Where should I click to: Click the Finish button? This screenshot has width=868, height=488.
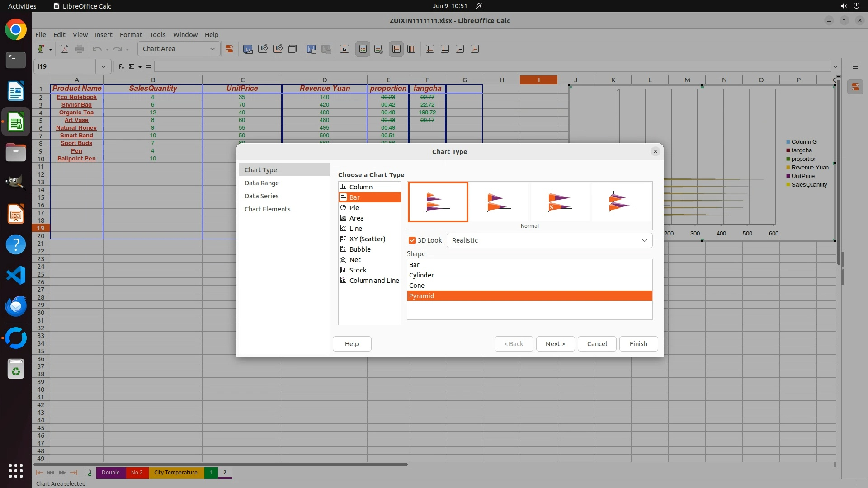tap(638, 344)
